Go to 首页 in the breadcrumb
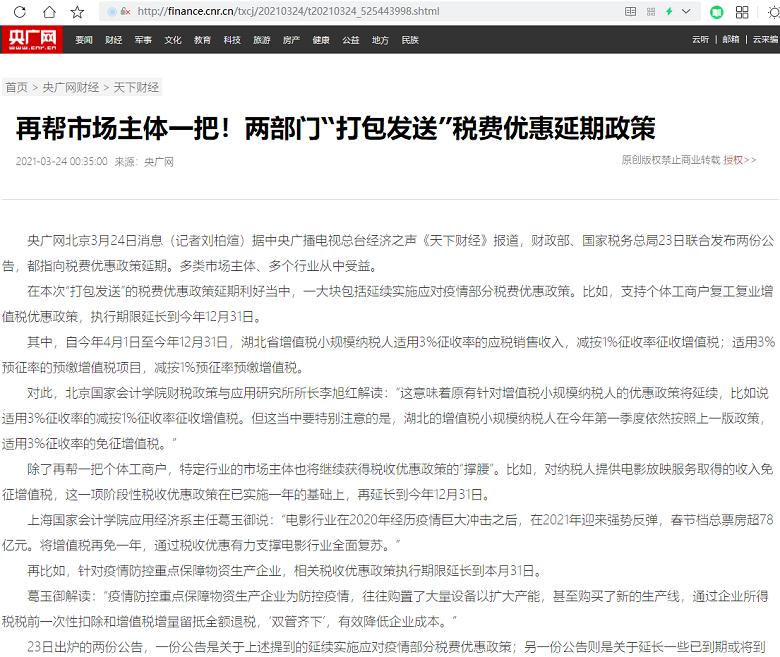 click(x=16, y=88)
